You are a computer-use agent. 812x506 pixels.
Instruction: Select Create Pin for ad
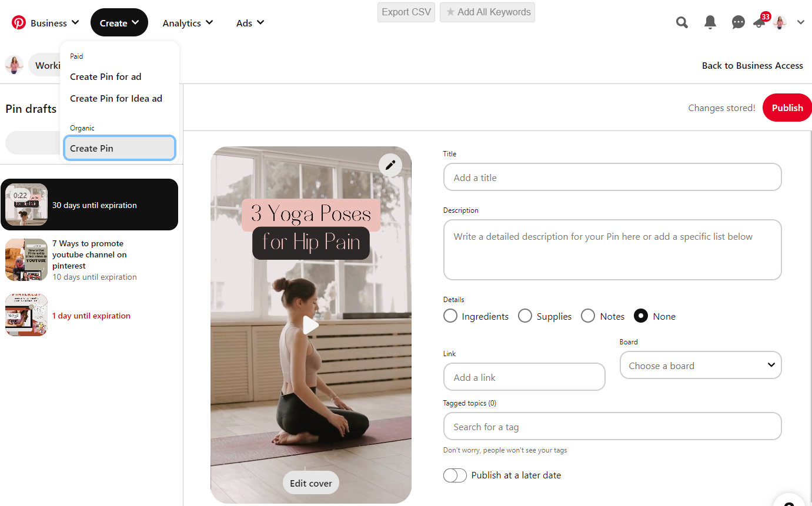[x=106, y=76]
